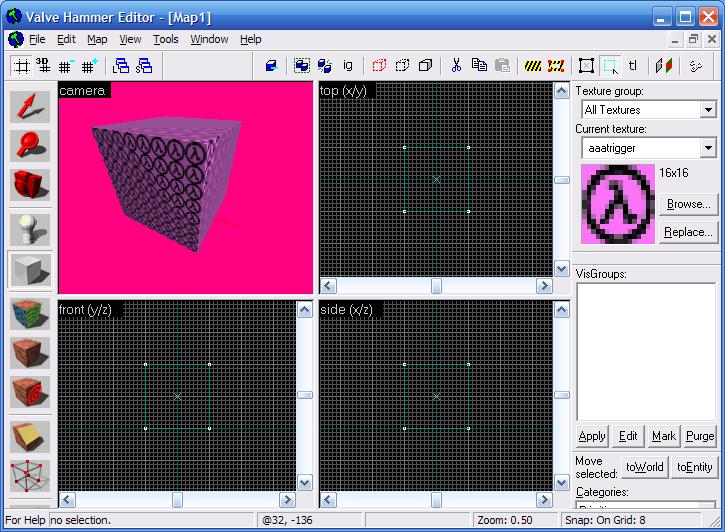This screenshot has width=725, height=532.
Task: Click the Larger Grid icon
Action: point(88,66)
